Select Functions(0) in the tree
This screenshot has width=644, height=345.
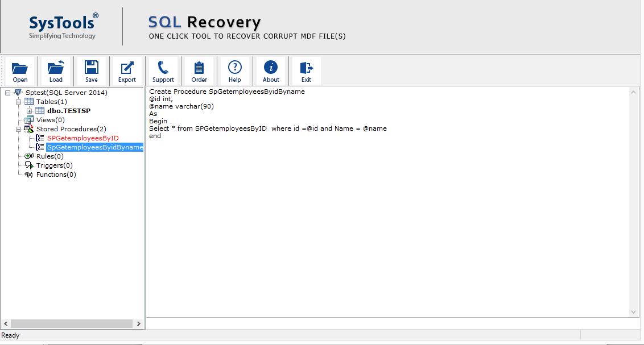[x=56, y=174]
